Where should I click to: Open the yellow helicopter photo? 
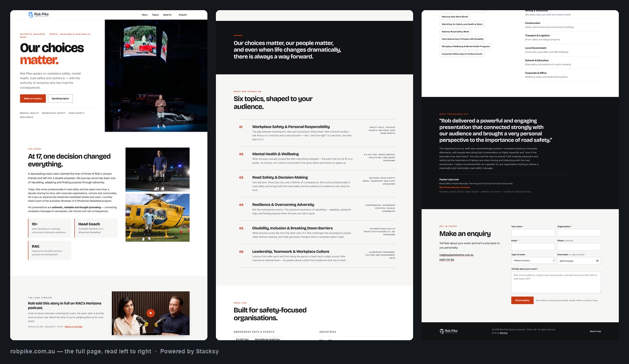click(x=157, y=218)
